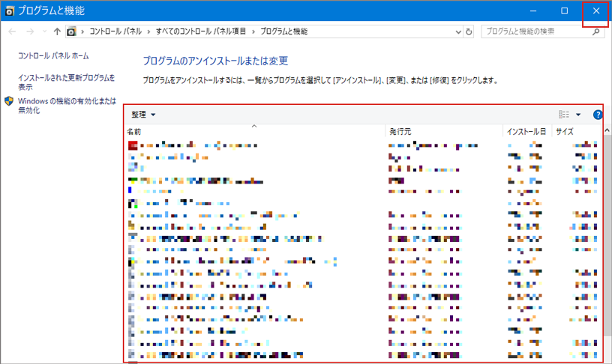The height and width of the screenshot is (364, 612).
Task: Sort by サイズ column header
Action: pyautogui.click(x=577, y=131)
